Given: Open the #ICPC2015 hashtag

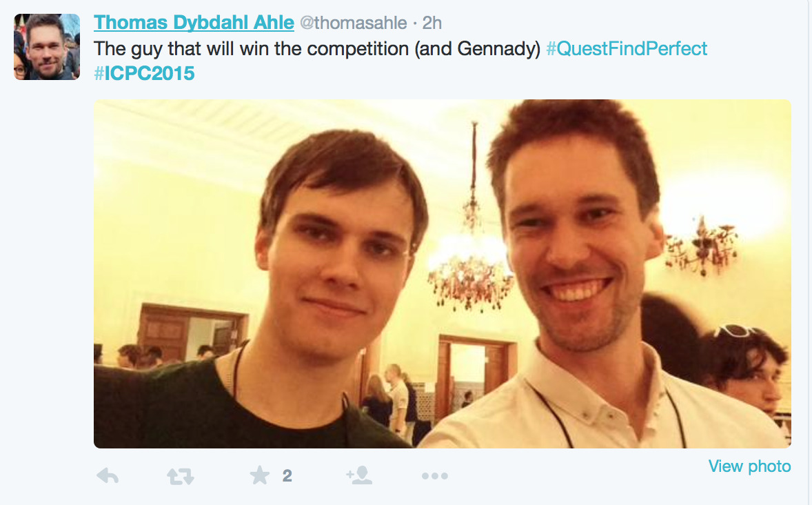Looking at the screenshot, I should tap(145, 73).
